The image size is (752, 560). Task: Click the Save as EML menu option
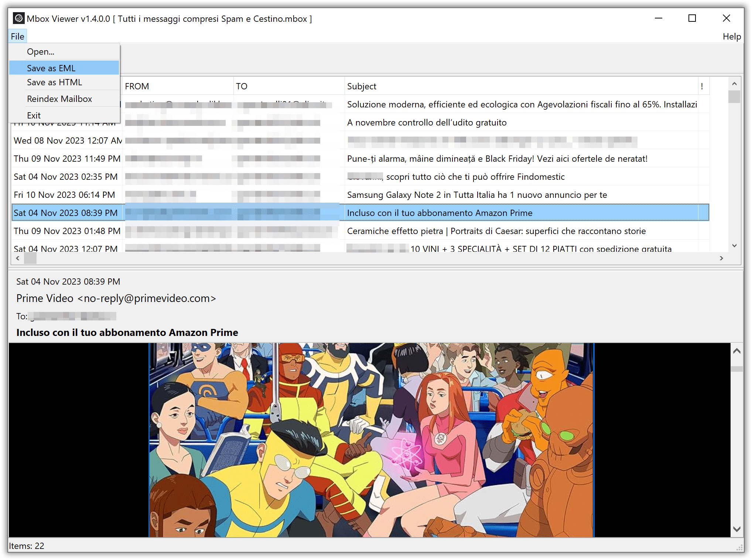(52, 67)
